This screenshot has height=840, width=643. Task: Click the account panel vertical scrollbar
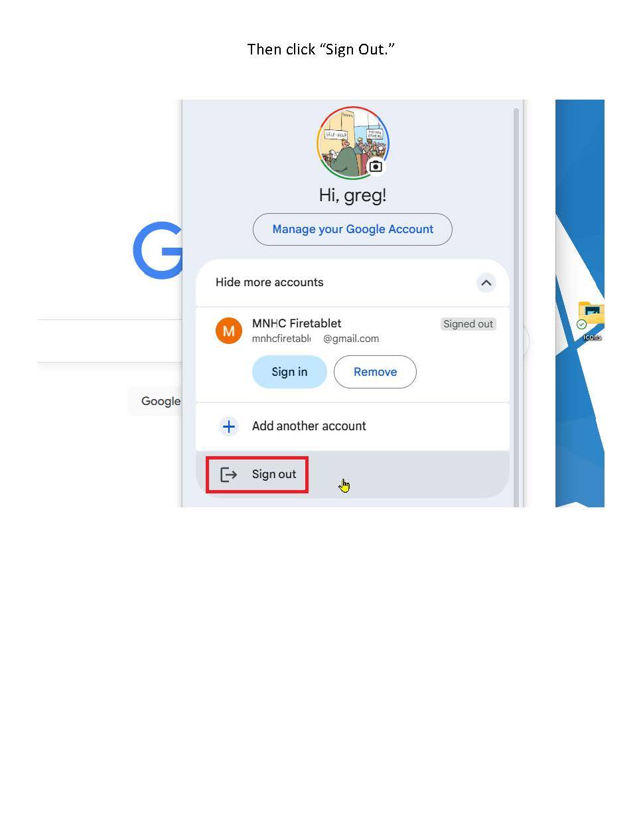[517, 305]
